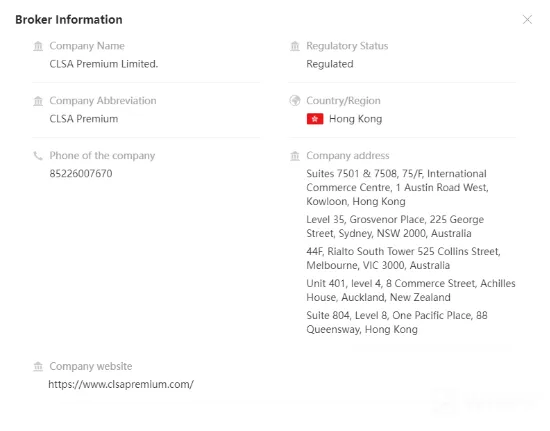Click the Country/Region globe icon
This screenshot has width=550, height=431.
[295, 101]
